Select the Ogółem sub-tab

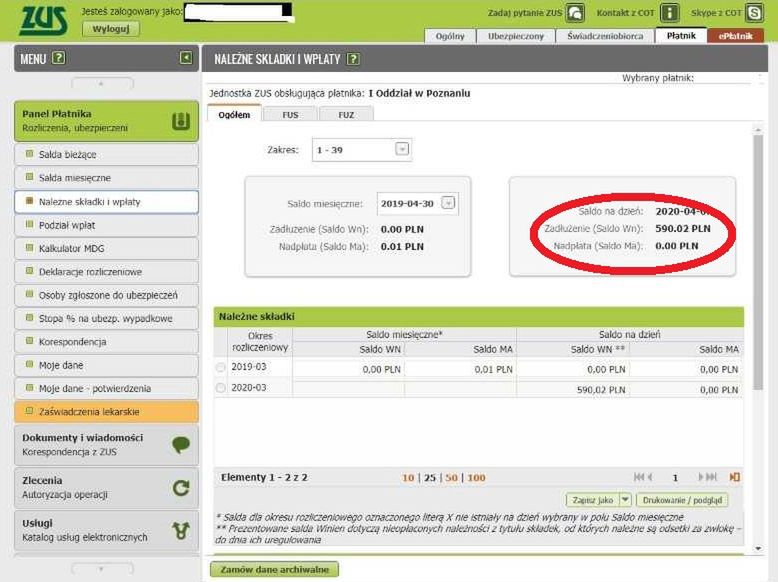(x=234, y=114)
